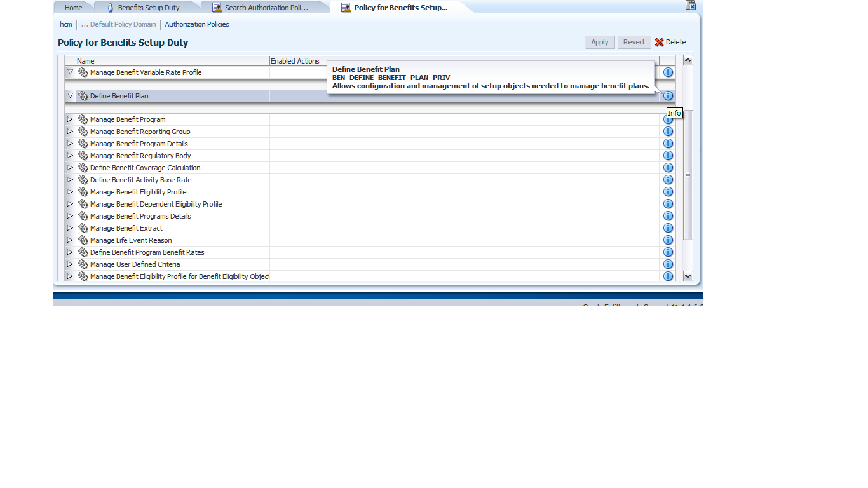Expand the Manage Benefit Reporting Group row

[x=69, y=132]
